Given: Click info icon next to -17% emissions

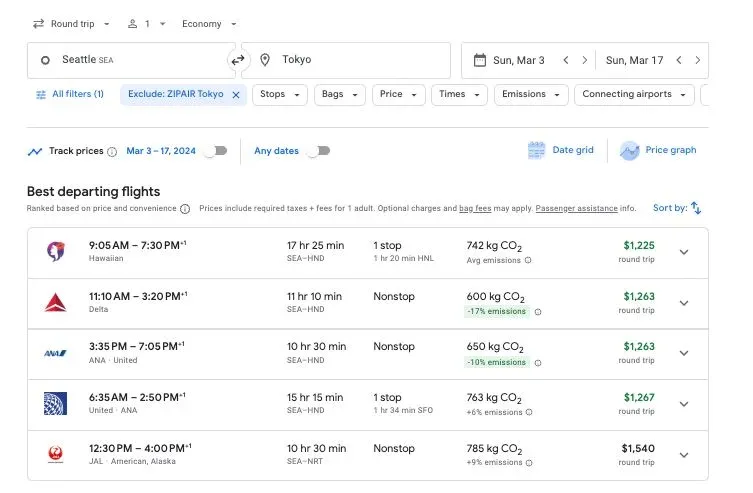Looking at the screenshot, I should (x=538, y=312).
